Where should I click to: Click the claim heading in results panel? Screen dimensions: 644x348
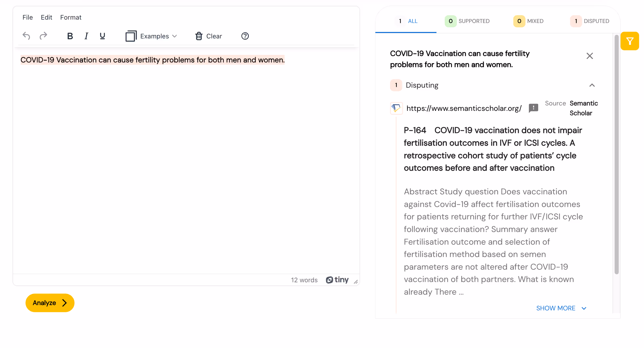[460, 59]
